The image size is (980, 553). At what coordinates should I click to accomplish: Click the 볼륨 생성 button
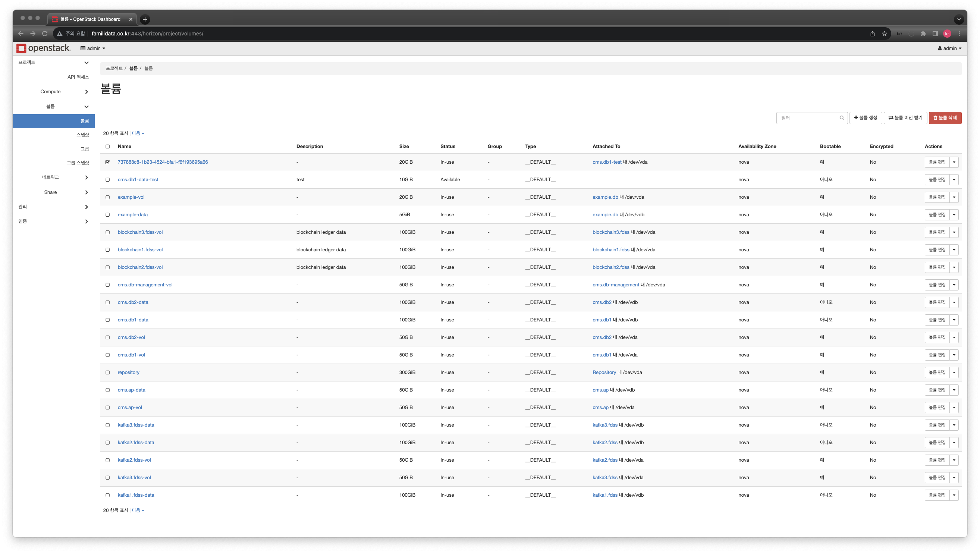click(x=866, y=118)
